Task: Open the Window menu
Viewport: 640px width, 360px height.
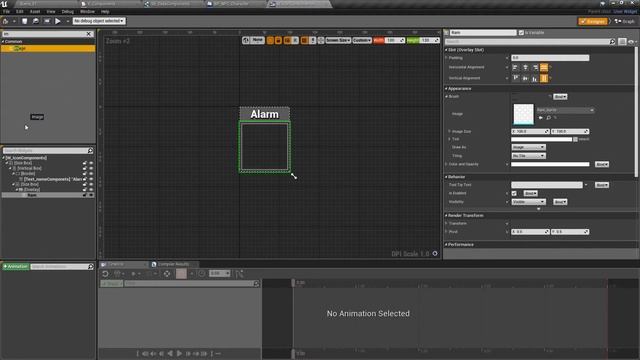Action: point(87,11)
